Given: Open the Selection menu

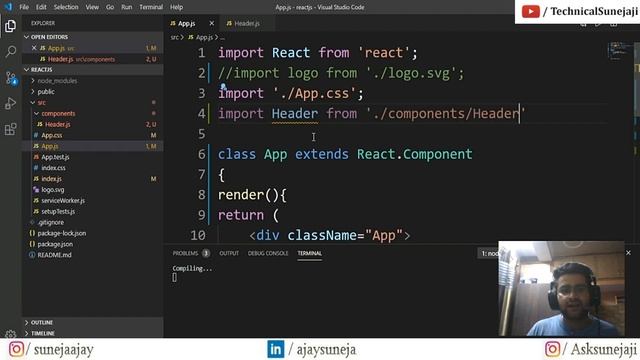Looking at the screenshot, I should [x=66, y=7].
